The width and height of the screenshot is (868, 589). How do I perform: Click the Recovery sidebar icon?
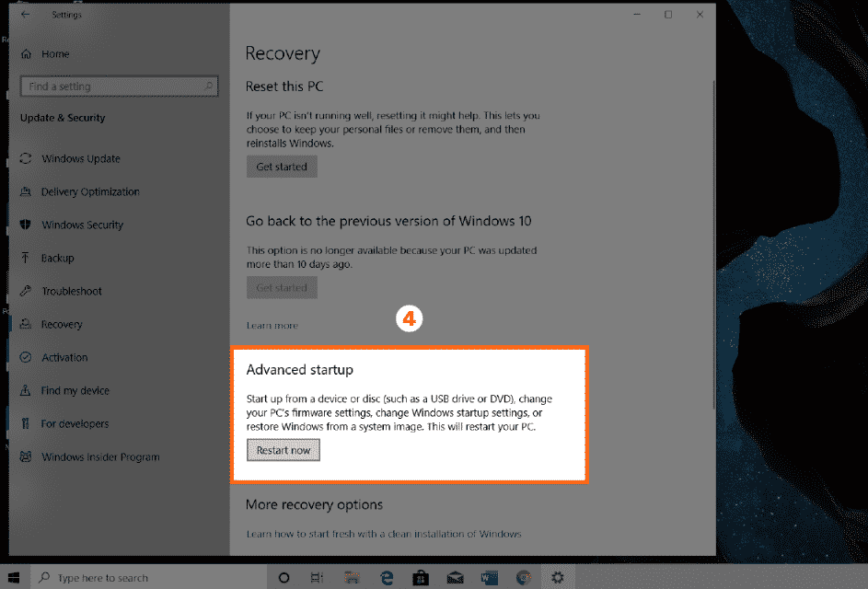26,324
